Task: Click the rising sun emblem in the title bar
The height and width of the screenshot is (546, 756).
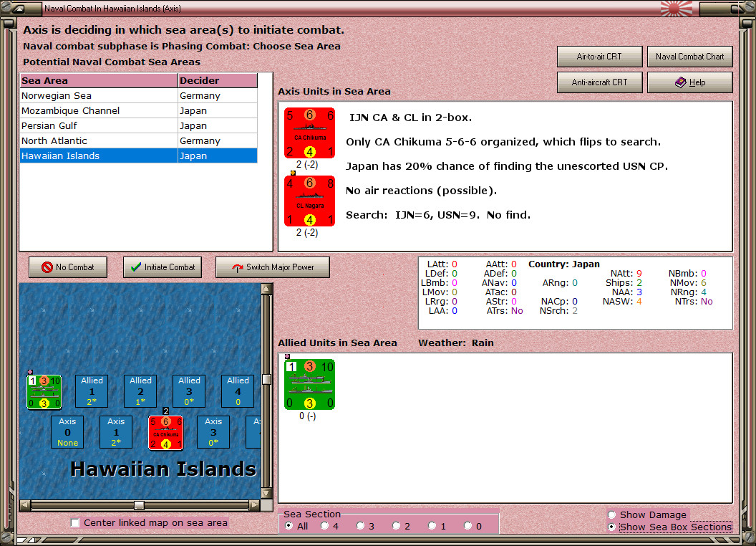Action: (x=676, y=9)
